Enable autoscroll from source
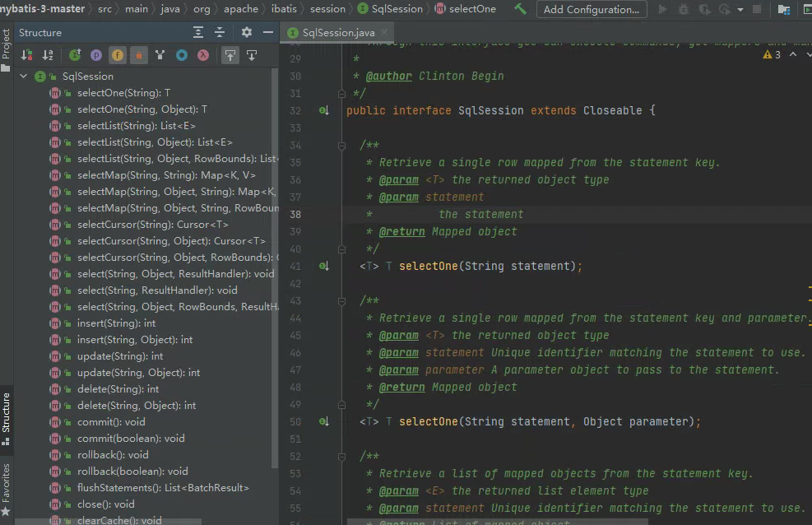The height and width of the screenshot is (525, 812). pos(252,55)
